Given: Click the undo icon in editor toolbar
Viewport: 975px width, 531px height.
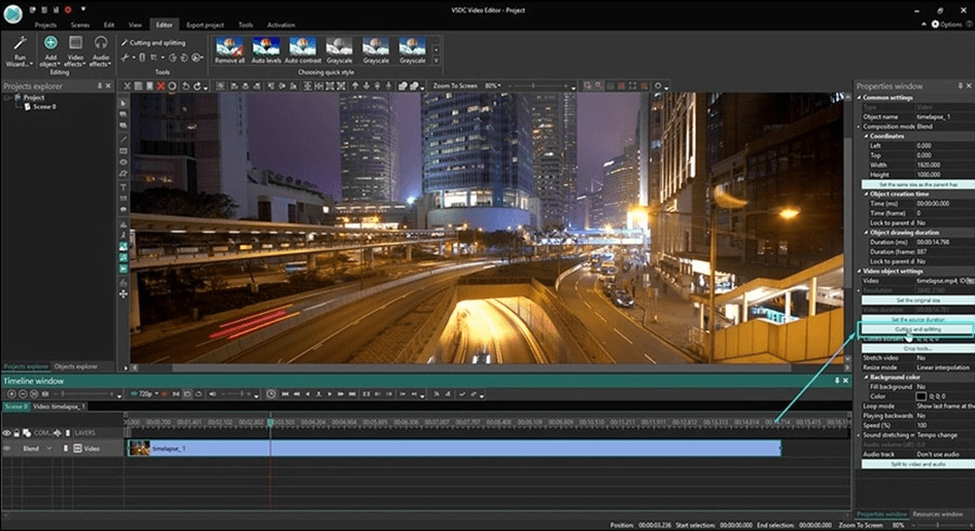Looking at the screenshot, I should point(185,86).
